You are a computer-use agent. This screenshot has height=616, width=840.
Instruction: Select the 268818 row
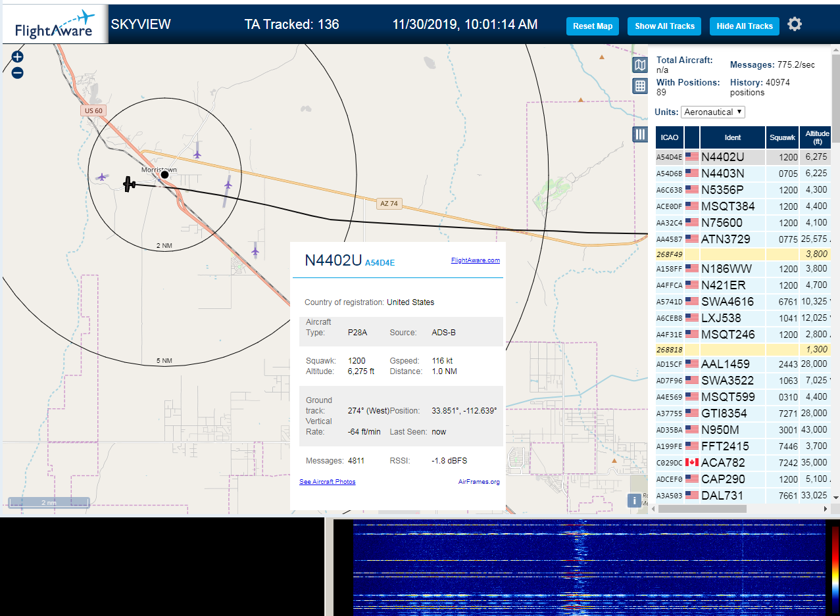[743, 350]
